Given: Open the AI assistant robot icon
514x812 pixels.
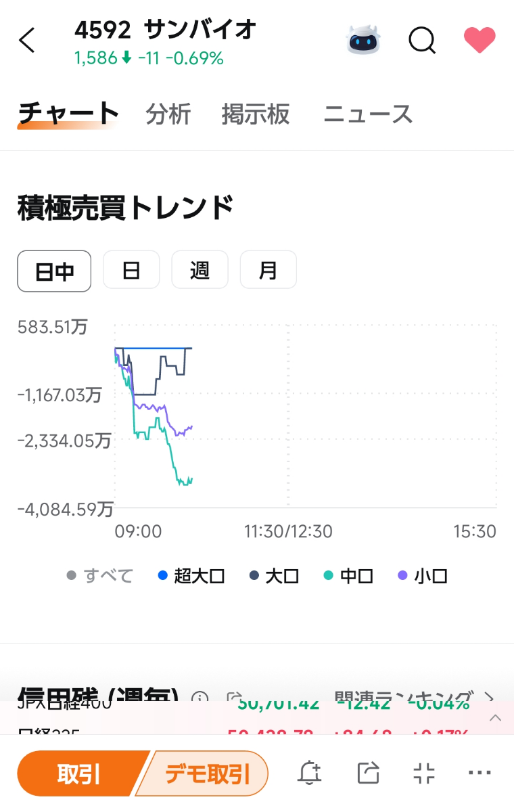Looking at the screenshot, I should (x=363, y=40).
